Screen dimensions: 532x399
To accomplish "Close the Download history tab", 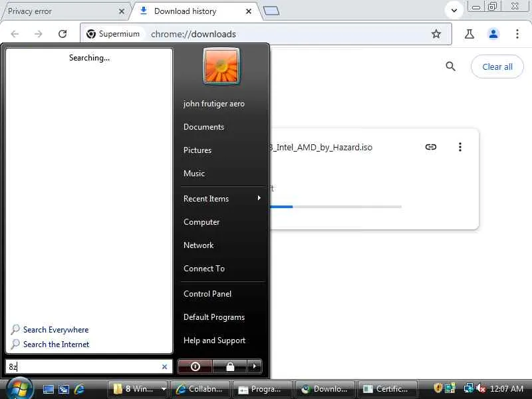I will point(249,11).
